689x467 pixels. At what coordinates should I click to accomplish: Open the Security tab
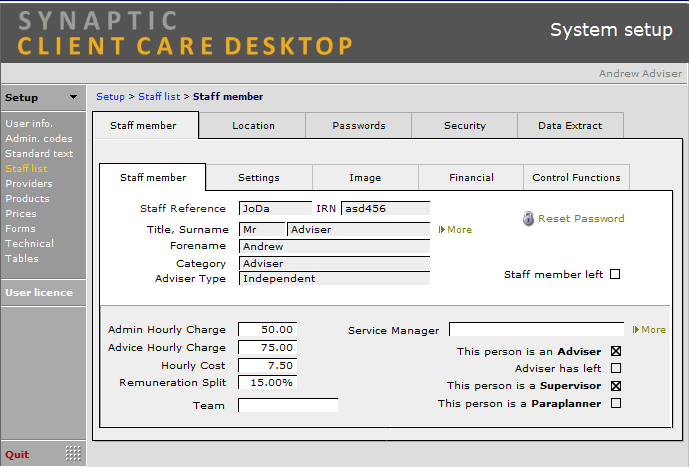tap(464, 125)
